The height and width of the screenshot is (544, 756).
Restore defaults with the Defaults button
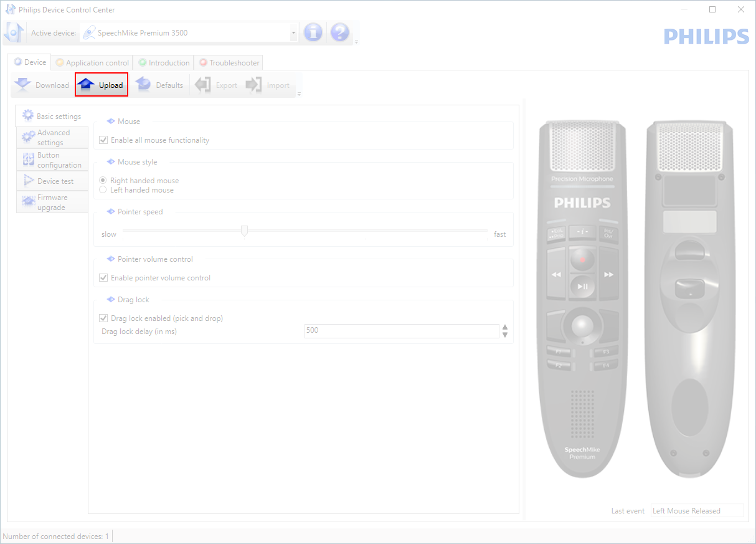(x=160, y=85)
